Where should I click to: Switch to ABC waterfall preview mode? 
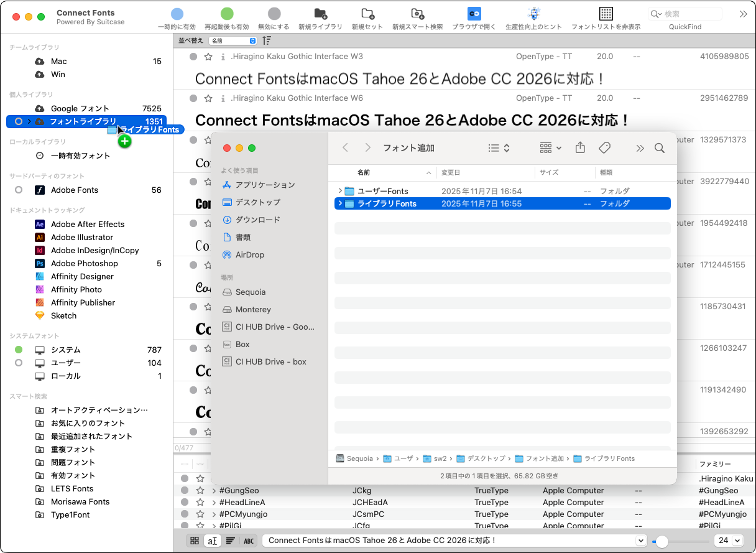click(x=249, y=541)
